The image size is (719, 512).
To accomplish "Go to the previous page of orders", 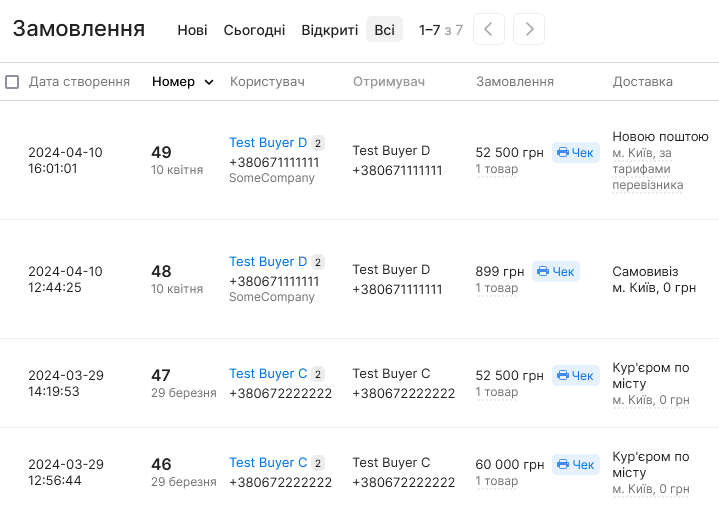I will coord(489,29).
